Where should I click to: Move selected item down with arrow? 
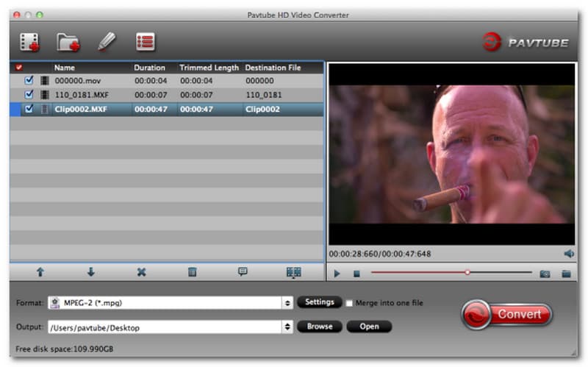coord(90,272)
